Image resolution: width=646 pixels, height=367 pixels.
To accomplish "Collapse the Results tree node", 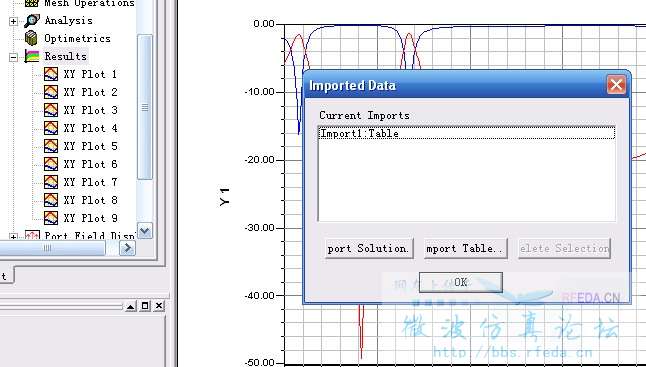I will tap(14, 57).
